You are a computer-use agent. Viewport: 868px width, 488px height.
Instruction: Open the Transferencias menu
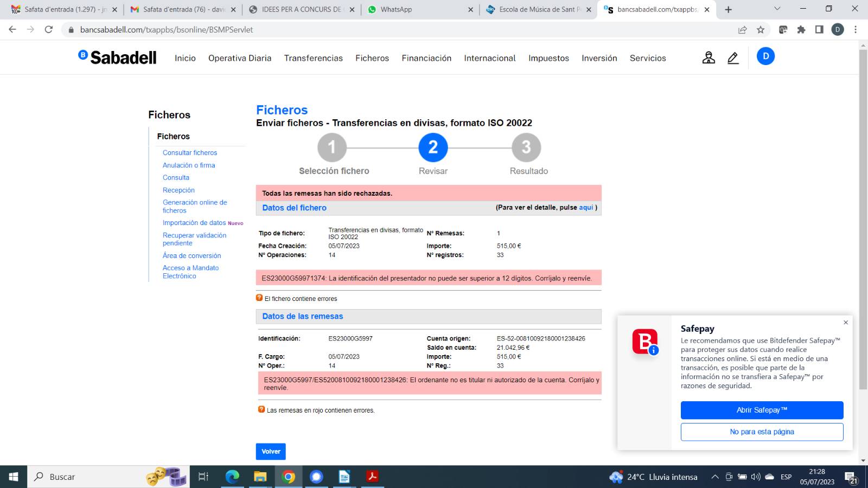pos(313,58)
